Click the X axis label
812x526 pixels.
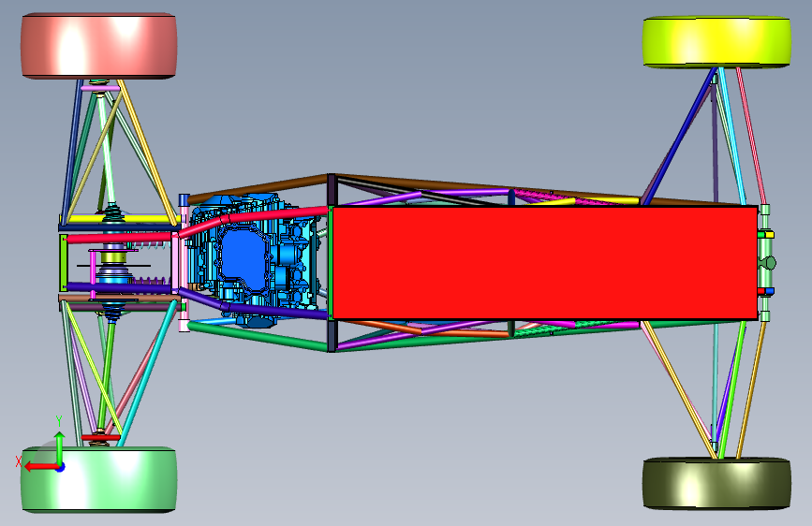(x=19, y=461)
